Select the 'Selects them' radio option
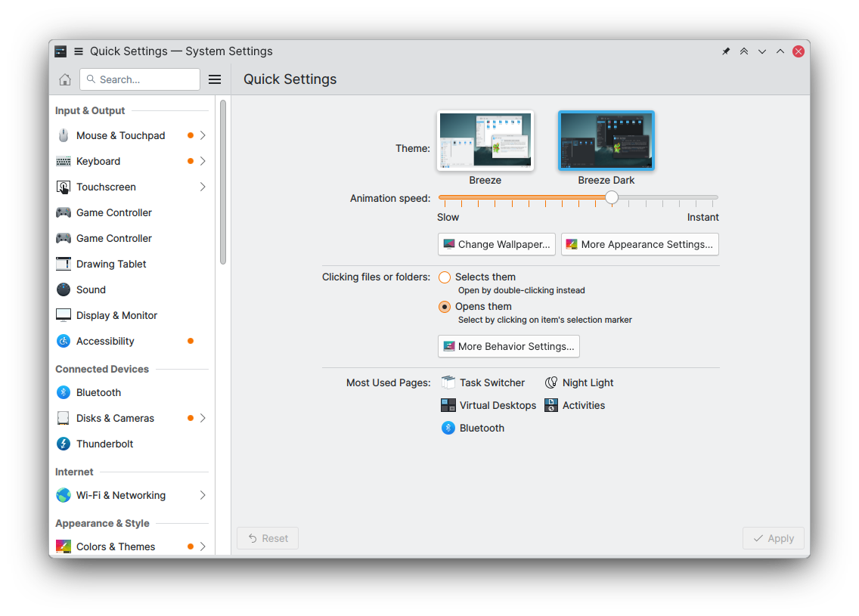 445,277
